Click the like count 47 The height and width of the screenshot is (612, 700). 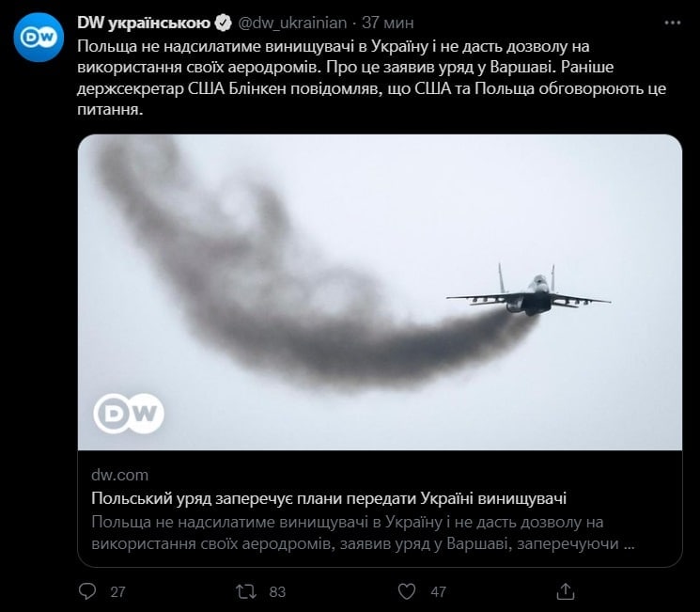coord(438,592)
